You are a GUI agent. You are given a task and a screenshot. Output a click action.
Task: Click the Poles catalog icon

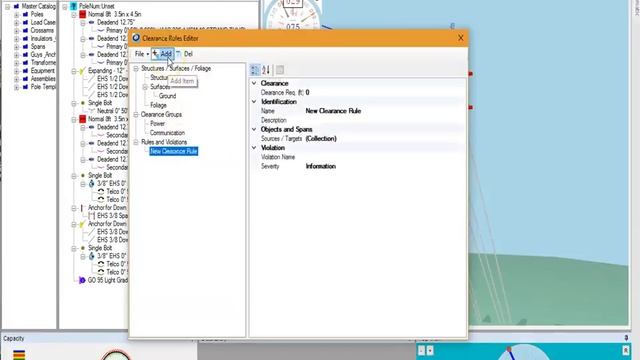click(25, 14)
